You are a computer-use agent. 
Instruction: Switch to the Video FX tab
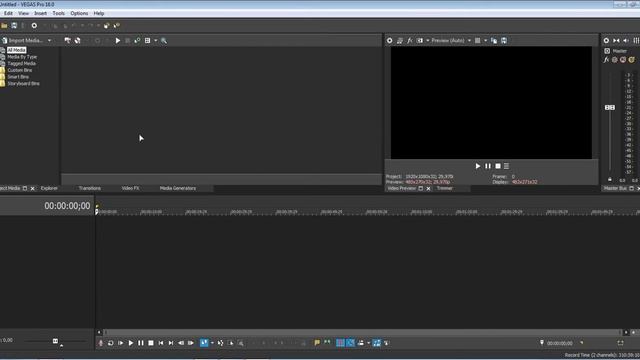pyautogui.click(x=130, y=188)
